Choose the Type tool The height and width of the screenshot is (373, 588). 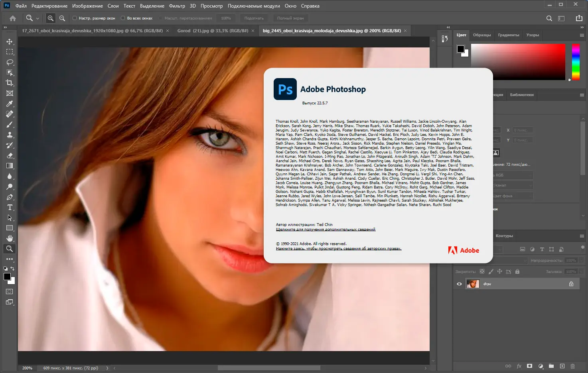[9, 207]
